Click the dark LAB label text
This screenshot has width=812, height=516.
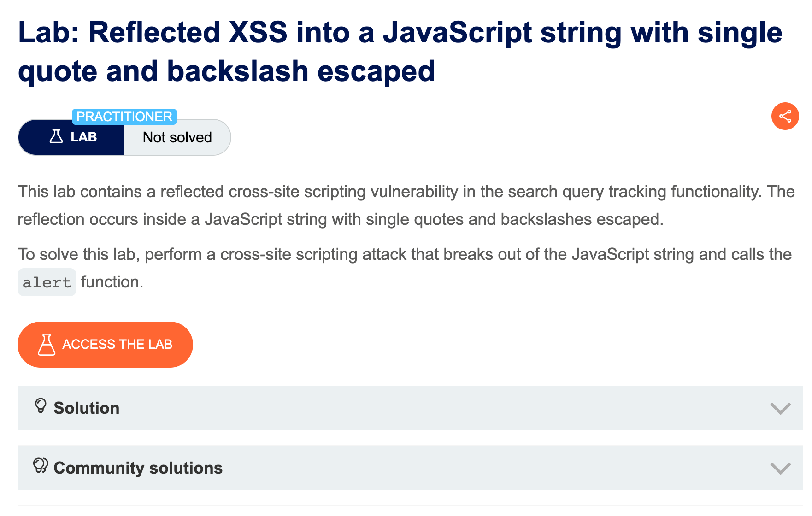[83, 137]
